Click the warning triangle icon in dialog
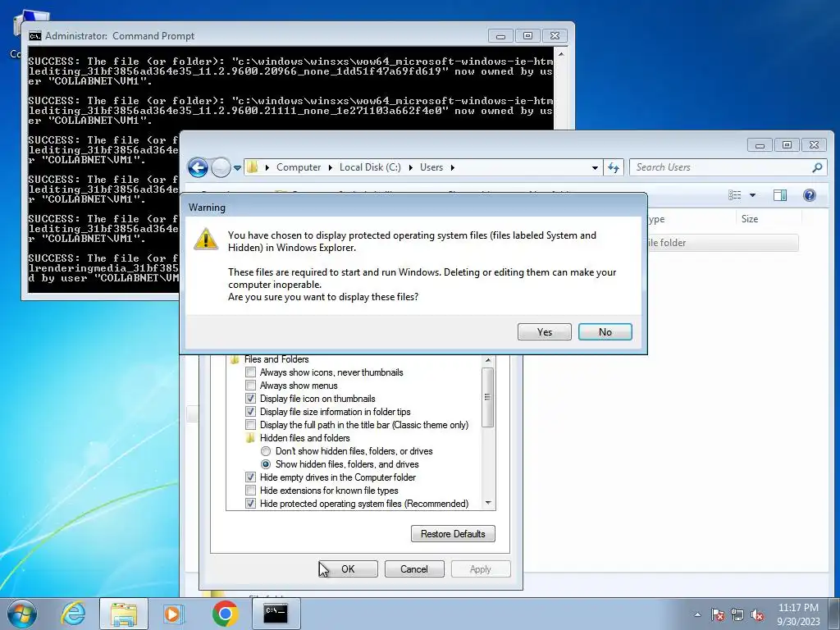Image resolution: width=840 pixels, height=630 pixels. pos(206,239)
